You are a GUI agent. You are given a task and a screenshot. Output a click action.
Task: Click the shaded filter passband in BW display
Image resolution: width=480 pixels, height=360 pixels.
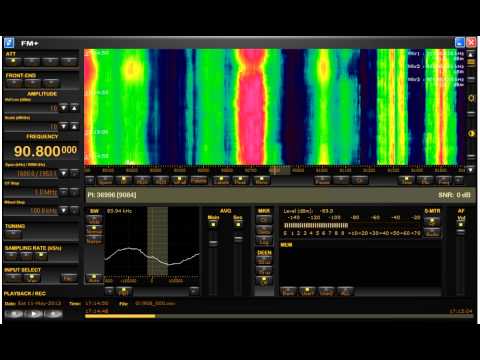pyautogui.click(x=158, y=242)
